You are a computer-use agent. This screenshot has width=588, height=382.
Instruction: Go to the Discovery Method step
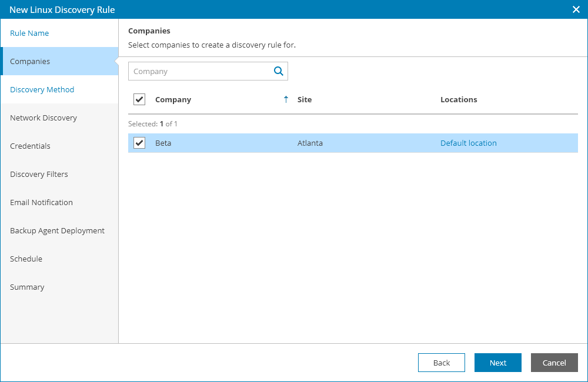point(42,89)
